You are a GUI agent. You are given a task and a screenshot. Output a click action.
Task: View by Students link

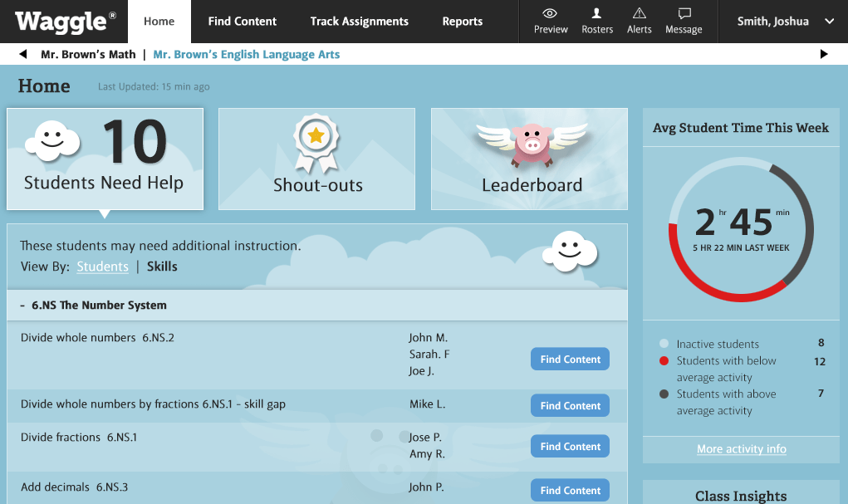click(x=102, y=267)
